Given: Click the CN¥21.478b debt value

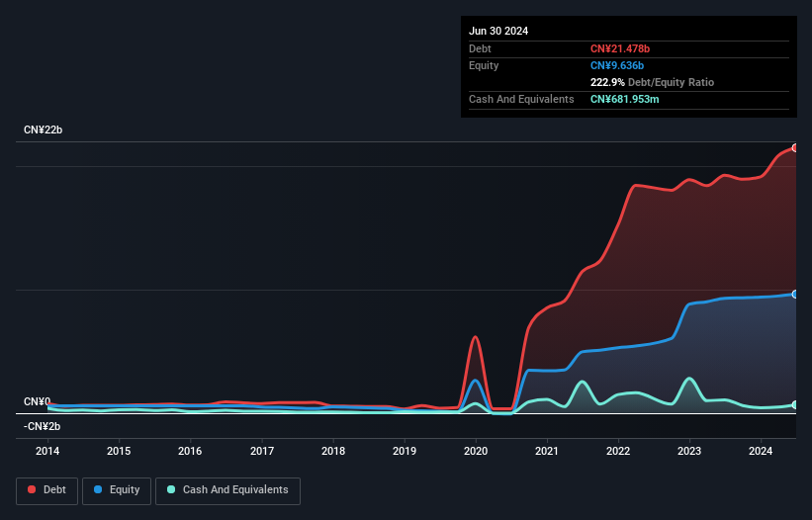Looking at the screenshot, I should 620,48.
